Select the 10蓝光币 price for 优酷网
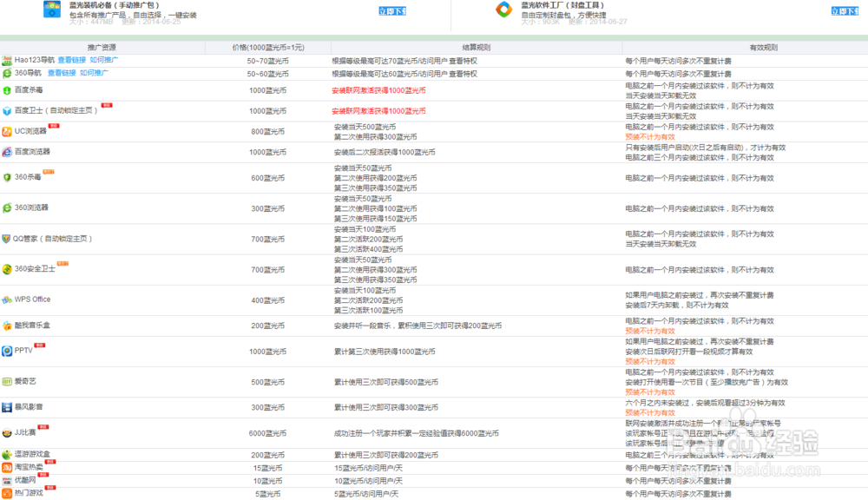The height and width of the screenshot is (500, 868). click(268, 481)
